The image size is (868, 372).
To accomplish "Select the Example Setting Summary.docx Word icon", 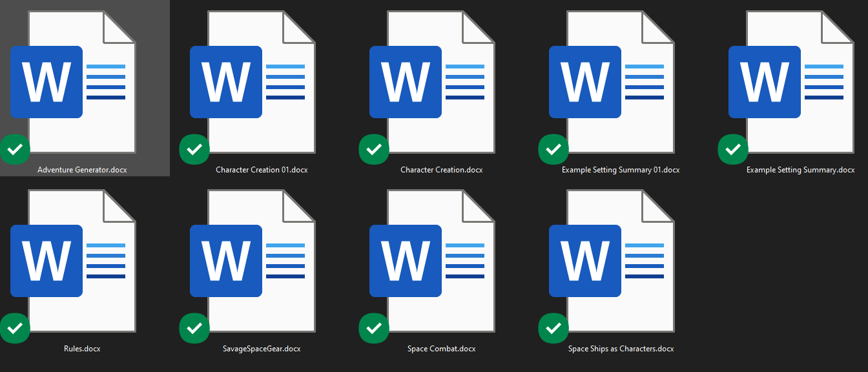I will pos(791,82).
